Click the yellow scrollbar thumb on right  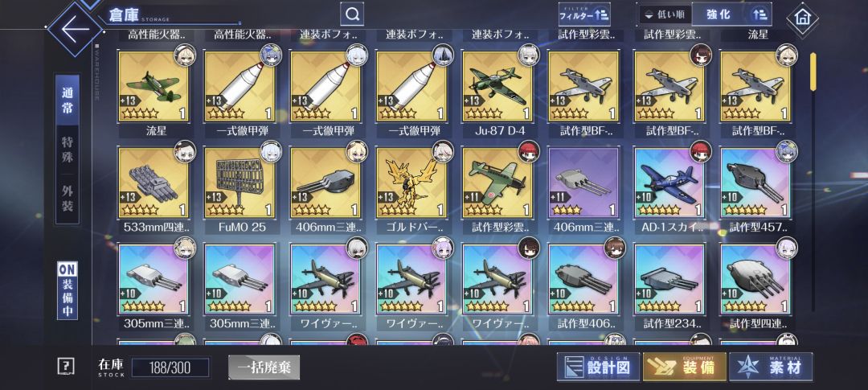coord(813,72)
